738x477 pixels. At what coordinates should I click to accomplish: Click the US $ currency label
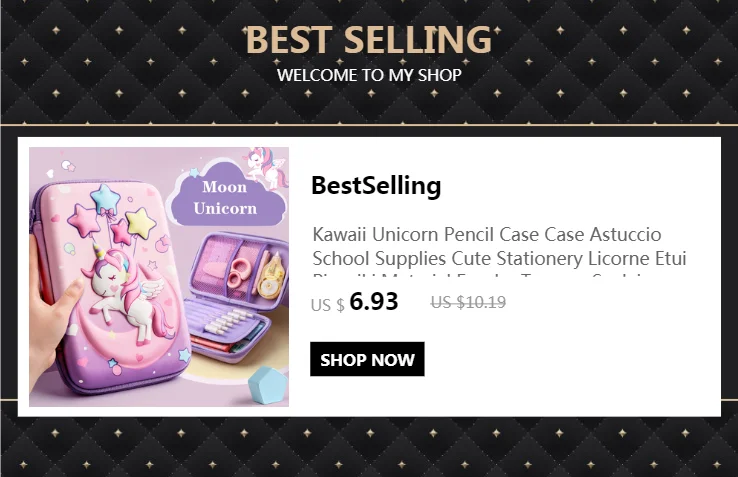click(328, 305)
